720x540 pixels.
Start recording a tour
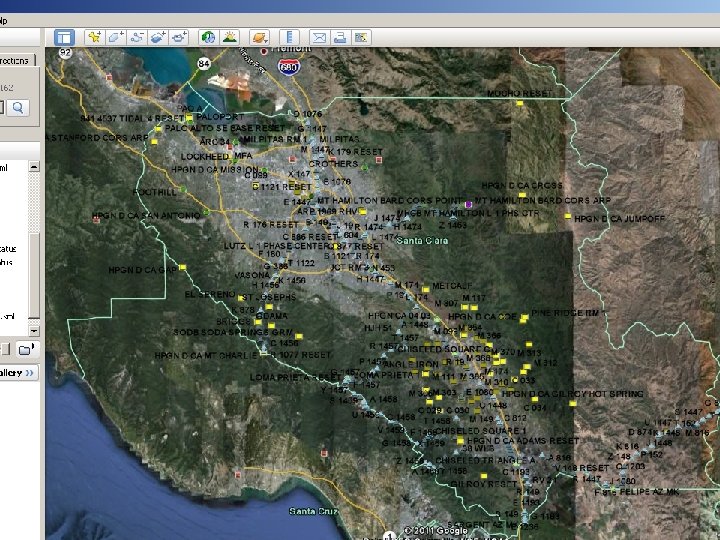click(x=179, y=38)
